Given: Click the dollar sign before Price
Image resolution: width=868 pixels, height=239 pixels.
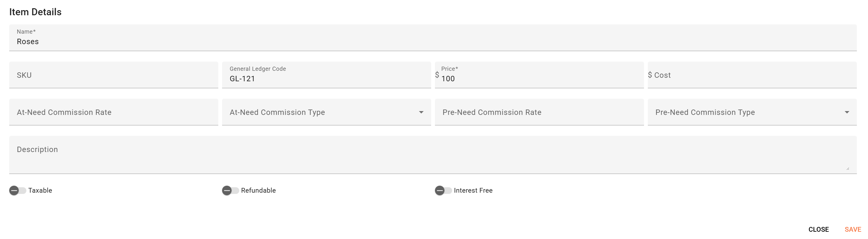Looking at the screenshot, I should (437, 75).
